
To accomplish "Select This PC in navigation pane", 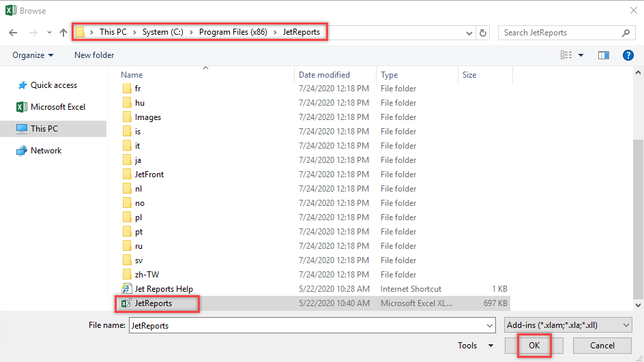I will coord(44,128).
